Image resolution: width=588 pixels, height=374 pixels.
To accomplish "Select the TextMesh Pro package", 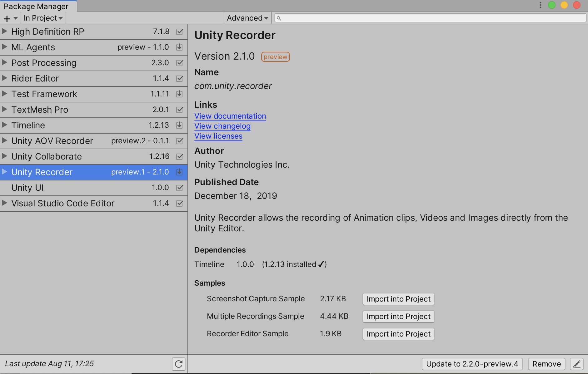I will click(94, 110).
